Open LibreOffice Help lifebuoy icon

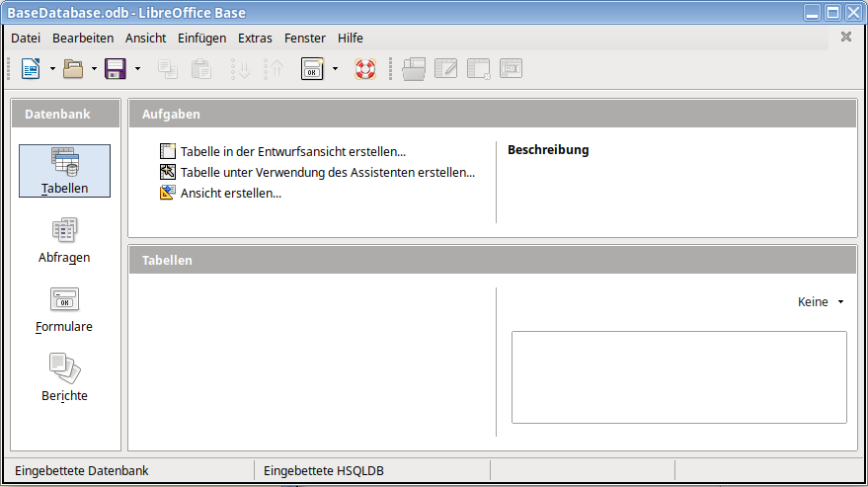[365, 68]
